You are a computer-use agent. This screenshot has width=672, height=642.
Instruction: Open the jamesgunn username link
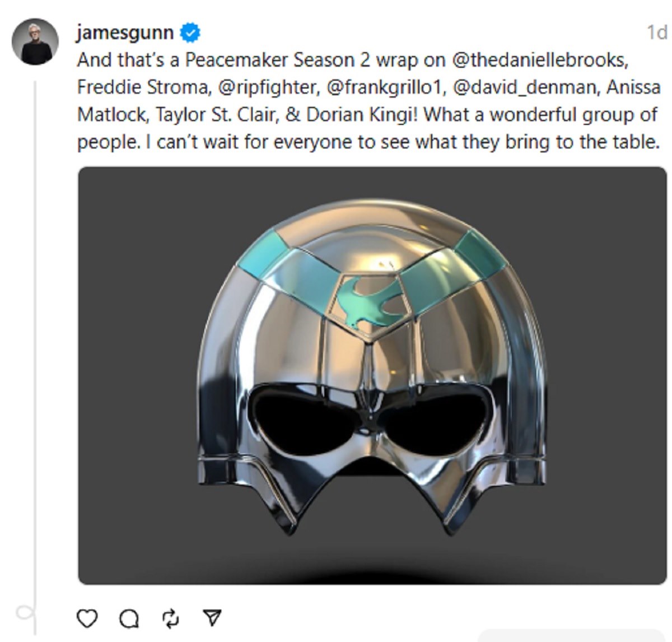point(125,32)
